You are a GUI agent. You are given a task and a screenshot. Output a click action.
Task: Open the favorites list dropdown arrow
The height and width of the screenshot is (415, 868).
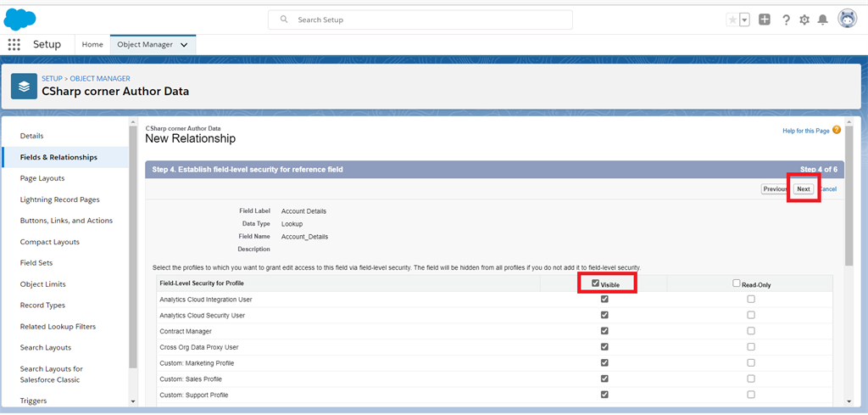(744, 20)
